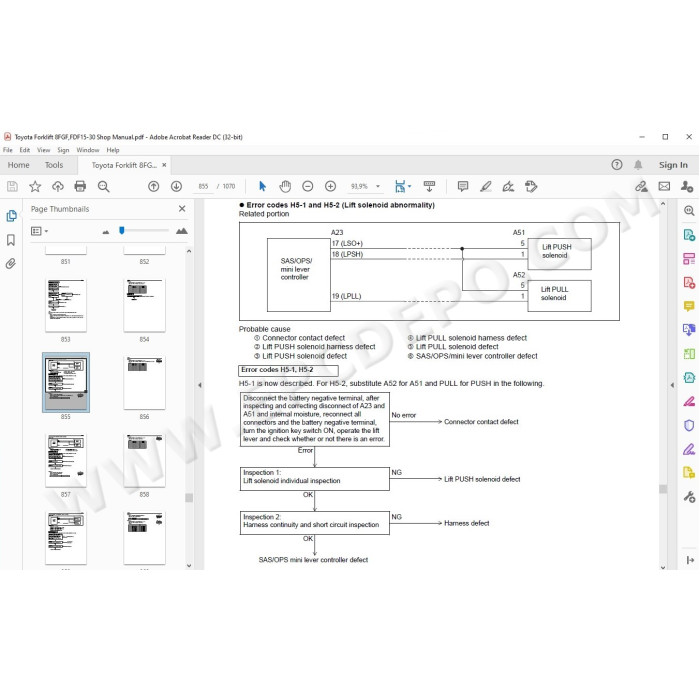The width and height of the screenshot is (700, 700).
Task: Show notifications bell
Action: [638, 165]
